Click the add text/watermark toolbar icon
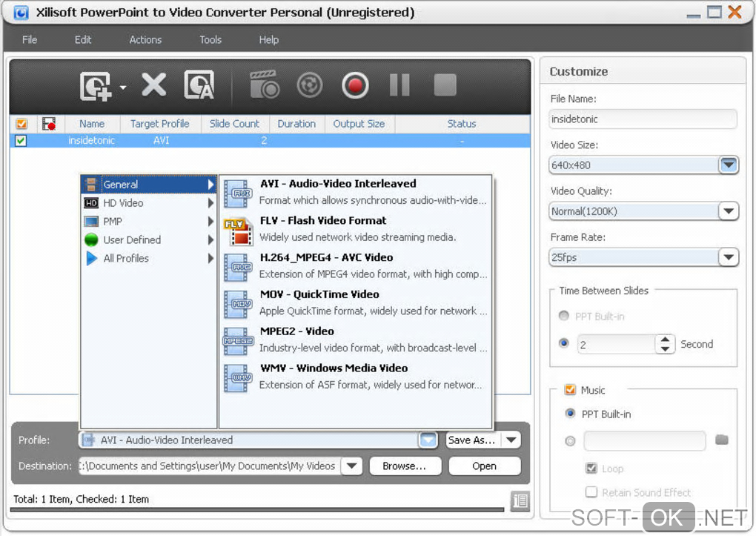Image resolution: width=756 pixels, height=536 pixels. (x=199, y=85)
